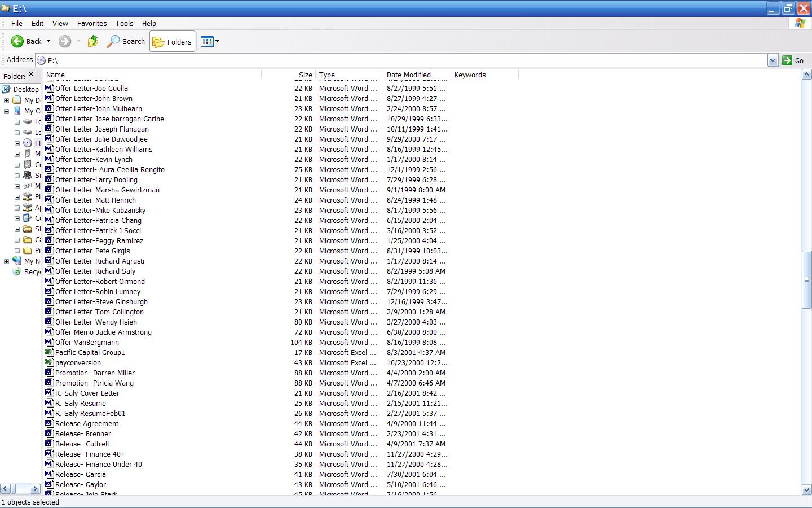Click the Excel icon for payconversion
The height and width of the screenshot is (508, 812).
[50, 362]
